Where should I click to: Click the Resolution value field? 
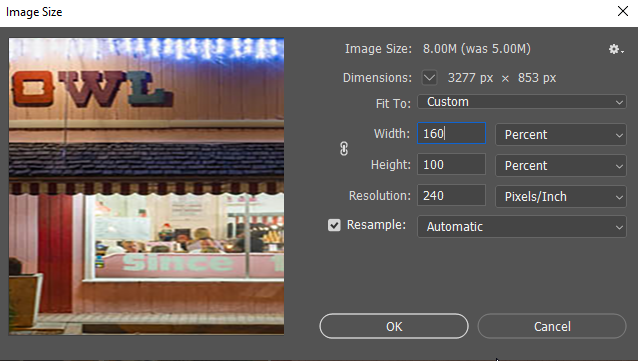(x=451, y=195)
